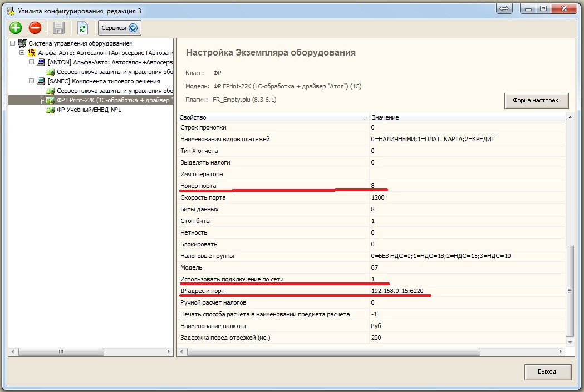Click Печать способа расчета property row
Viewport: 584px width, 392px height.
(371, 314)
